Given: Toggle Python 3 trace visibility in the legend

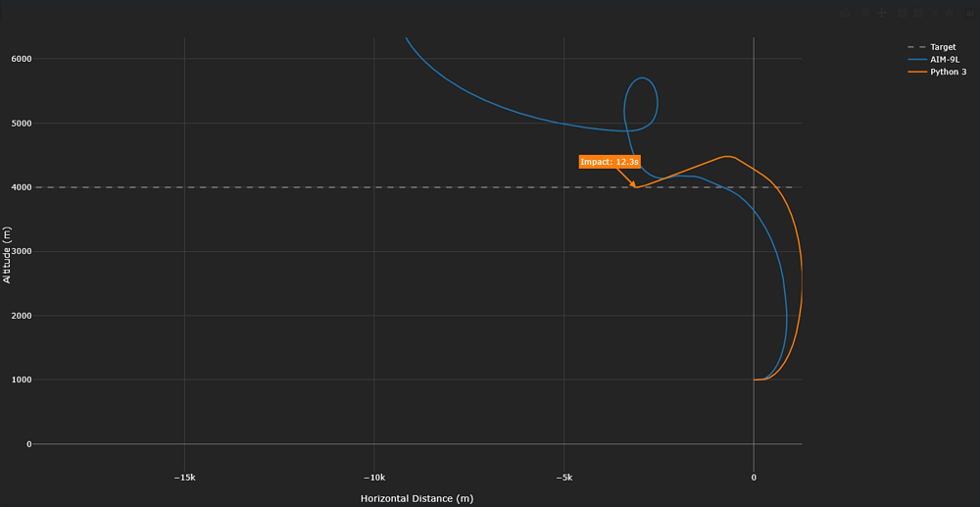Looking at the screenshot, I should coord(947,72).
